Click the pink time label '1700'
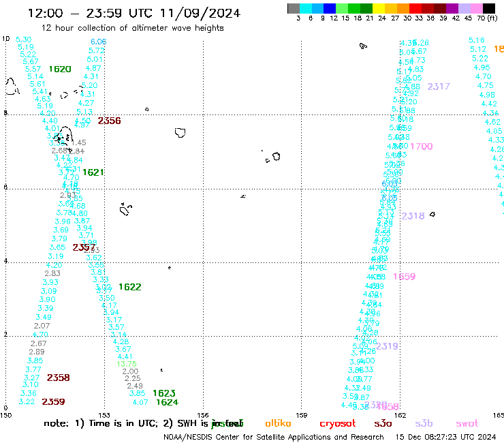 point(422,147)
